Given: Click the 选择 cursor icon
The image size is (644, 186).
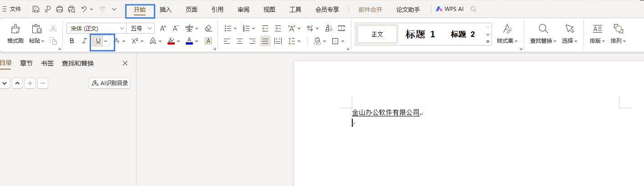Looking at the screenshot, I should (569, 29).
